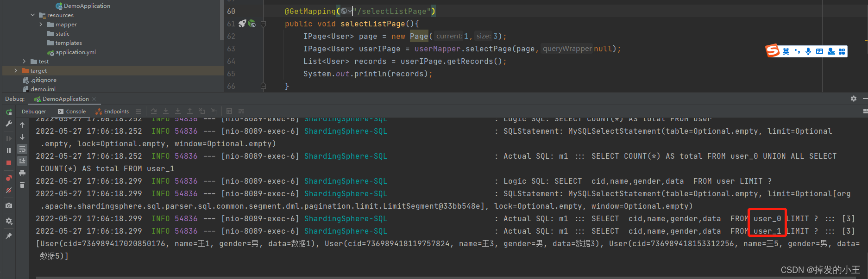Click the Rerun DemoApplication icon

pos(9,112)
